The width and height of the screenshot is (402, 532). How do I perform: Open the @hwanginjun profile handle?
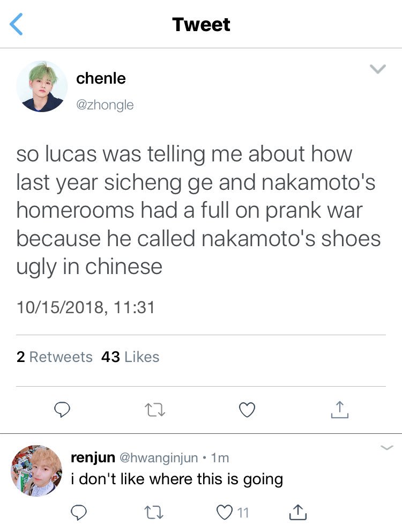(158, 457)
